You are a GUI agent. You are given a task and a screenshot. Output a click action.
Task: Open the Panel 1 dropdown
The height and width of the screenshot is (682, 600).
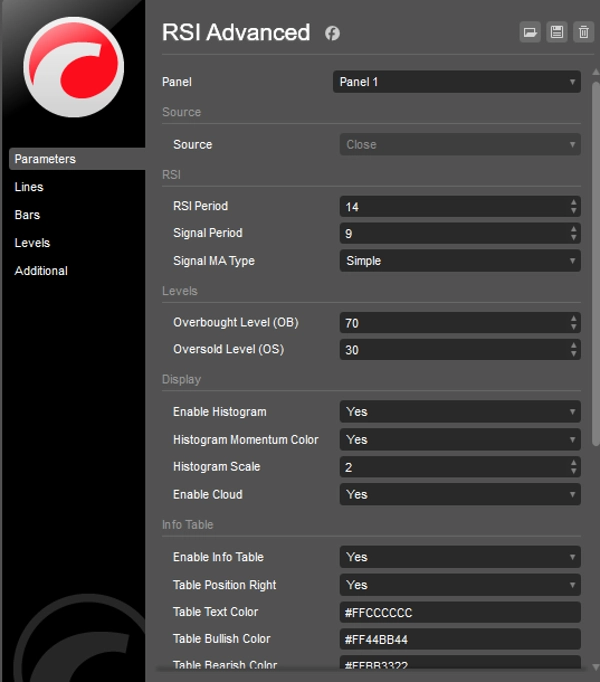457,82
